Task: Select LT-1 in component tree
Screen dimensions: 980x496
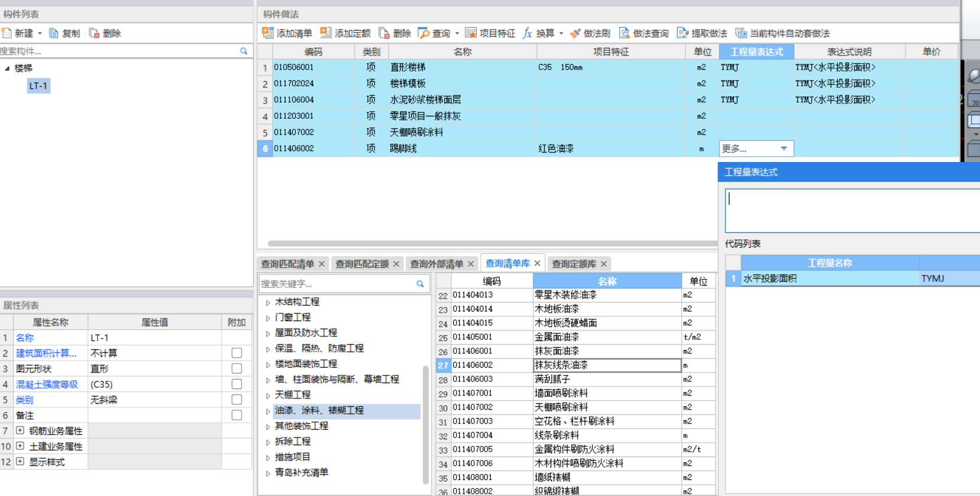Action: tap(38, 86)
